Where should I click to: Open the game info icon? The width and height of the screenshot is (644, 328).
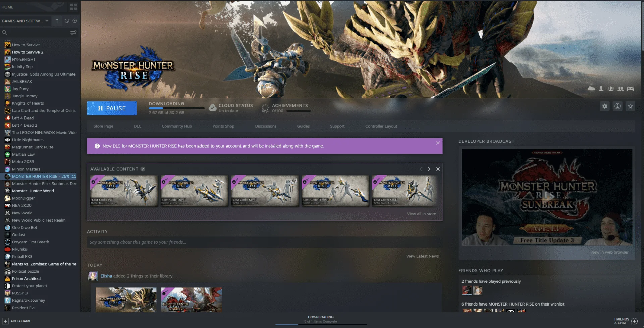click(x=618, y=106)
